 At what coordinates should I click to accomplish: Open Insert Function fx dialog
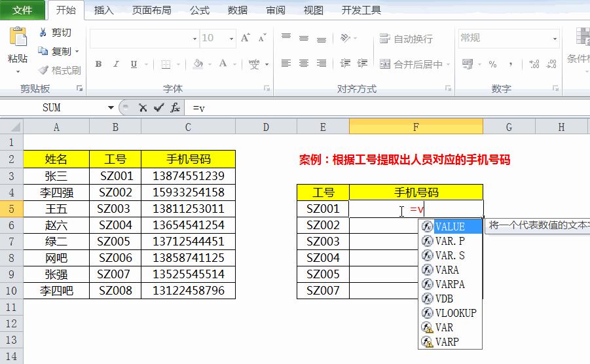coord(175,108)
